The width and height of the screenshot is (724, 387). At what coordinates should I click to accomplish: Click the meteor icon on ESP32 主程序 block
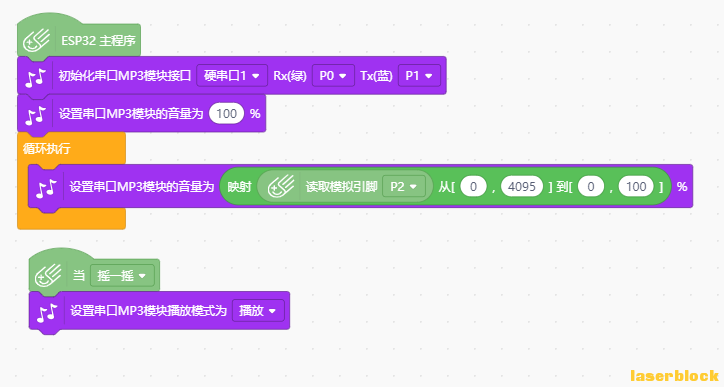(36, 41)
